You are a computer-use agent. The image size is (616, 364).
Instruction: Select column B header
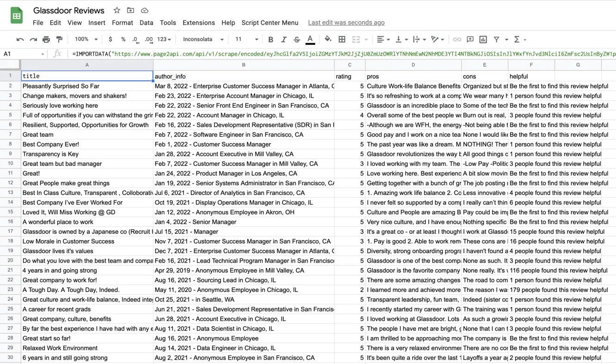coord(244,65)
